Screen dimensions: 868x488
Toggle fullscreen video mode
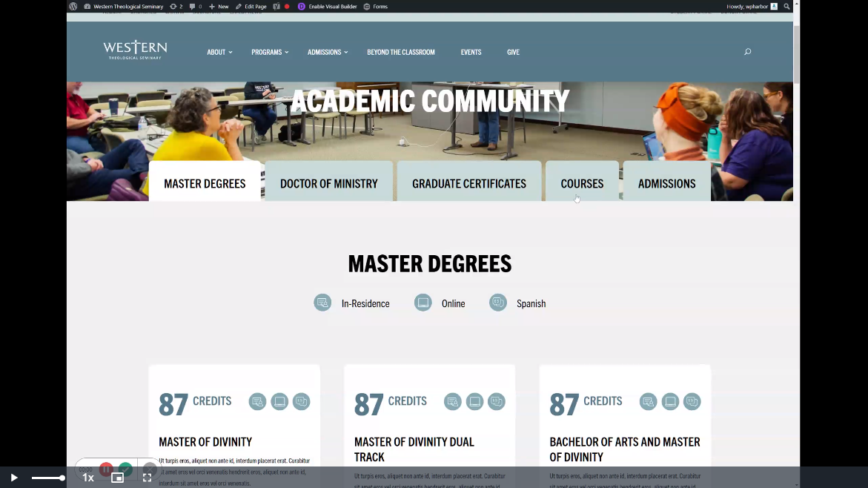[147, 478]
